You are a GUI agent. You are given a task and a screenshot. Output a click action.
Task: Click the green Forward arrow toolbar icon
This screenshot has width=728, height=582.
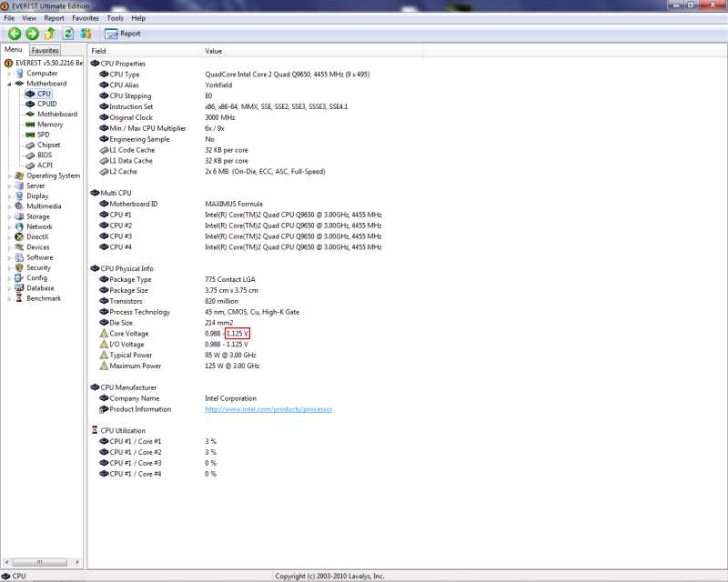pos(32,34)
